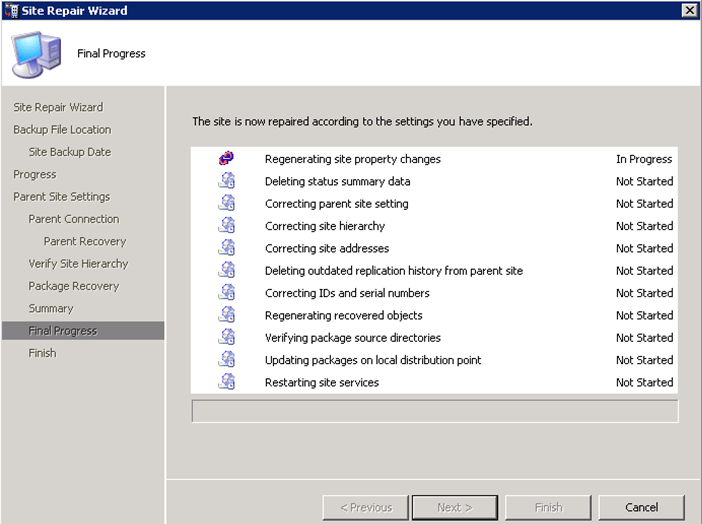The image size is (702, 524).
Task: Click the < Previous button
Action: tap(366, 507)
